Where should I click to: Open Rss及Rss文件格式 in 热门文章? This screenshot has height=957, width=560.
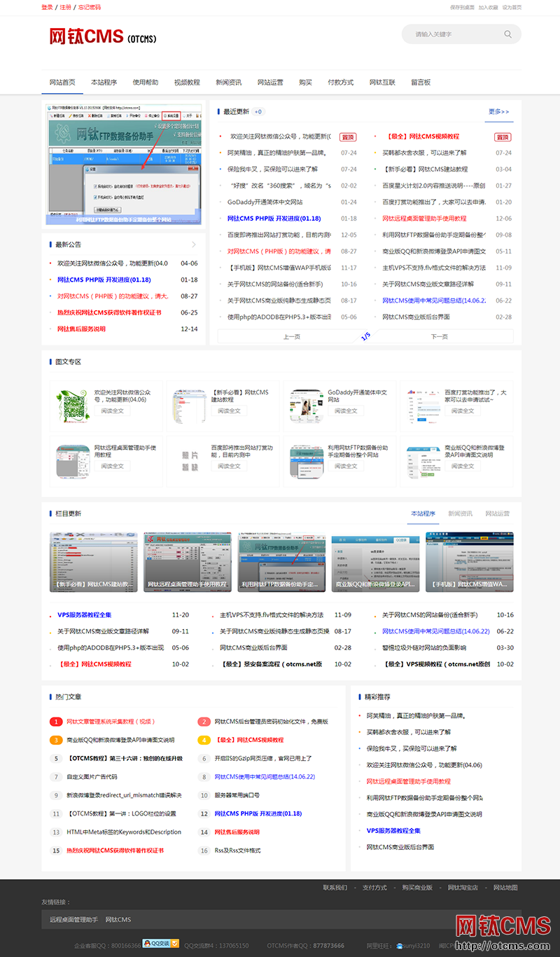click(237, 851)
